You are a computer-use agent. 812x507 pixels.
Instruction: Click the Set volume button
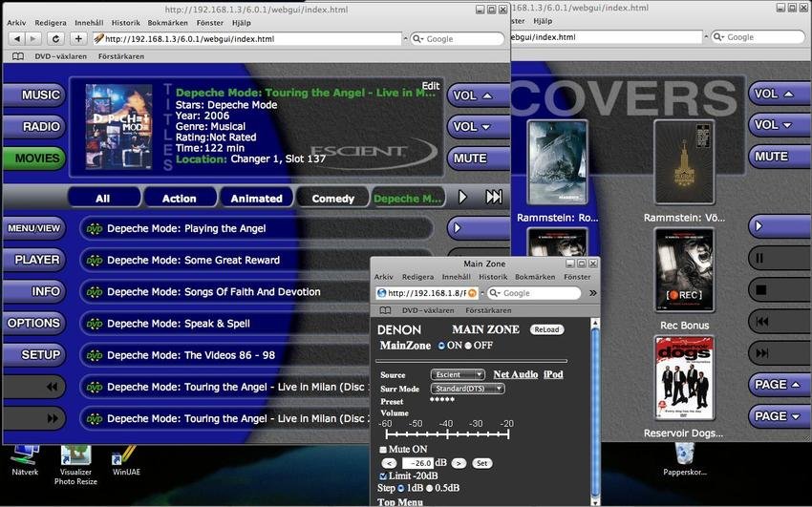pyautogui.click(x=481, y=463)
